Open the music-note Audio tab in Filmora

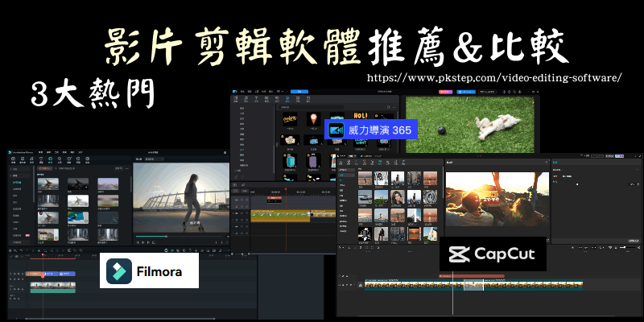click(31, 159)
